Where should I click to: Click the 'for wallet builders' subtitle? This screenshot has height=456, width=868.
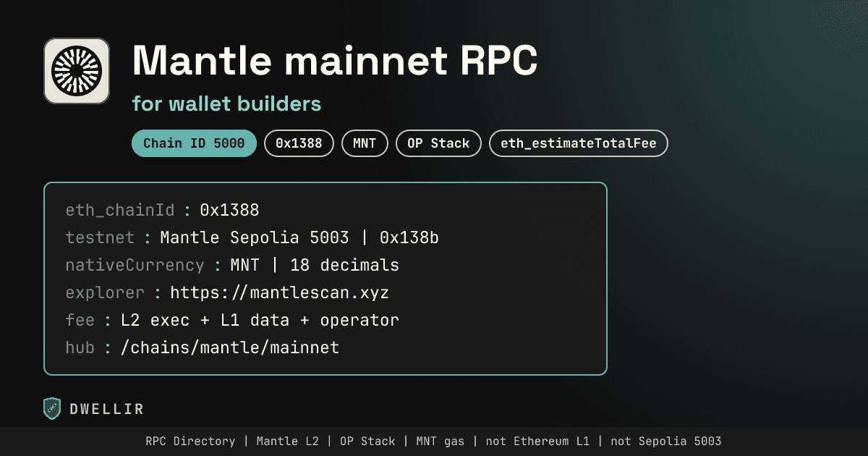point(226,104)
